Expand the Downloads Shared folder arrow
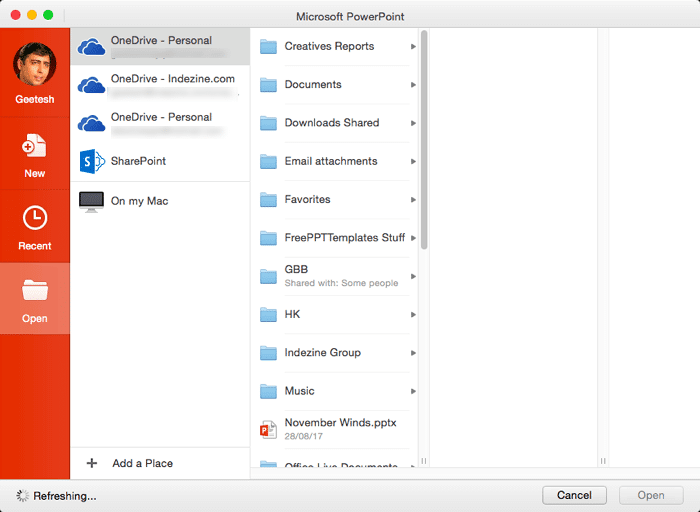Viewport: 700px width, 512px height. point(413,123)
